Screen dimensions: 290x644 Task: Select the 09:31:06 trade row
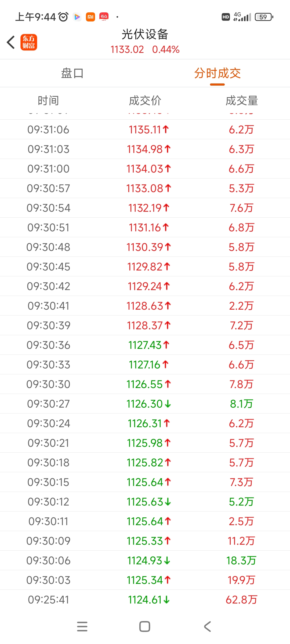[145, 130]
